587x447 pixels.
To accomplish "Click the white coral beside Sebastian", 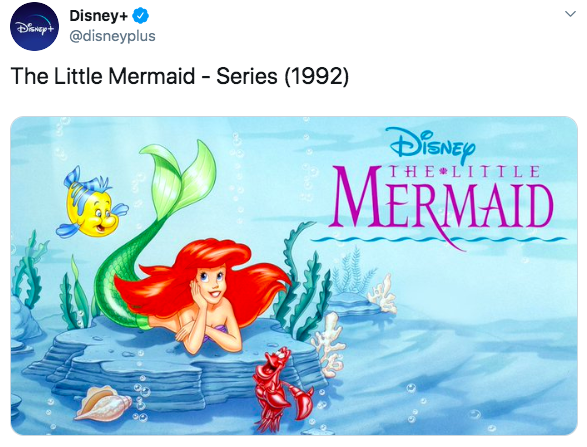I will [329, 345].
